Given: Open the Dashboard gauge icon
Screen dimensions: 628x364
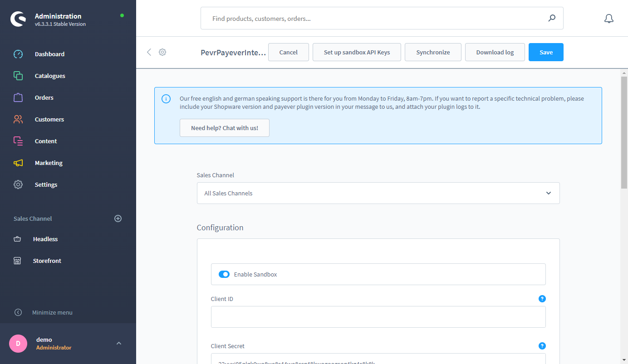Looking at the screenshot, I should tap(18, 54).
